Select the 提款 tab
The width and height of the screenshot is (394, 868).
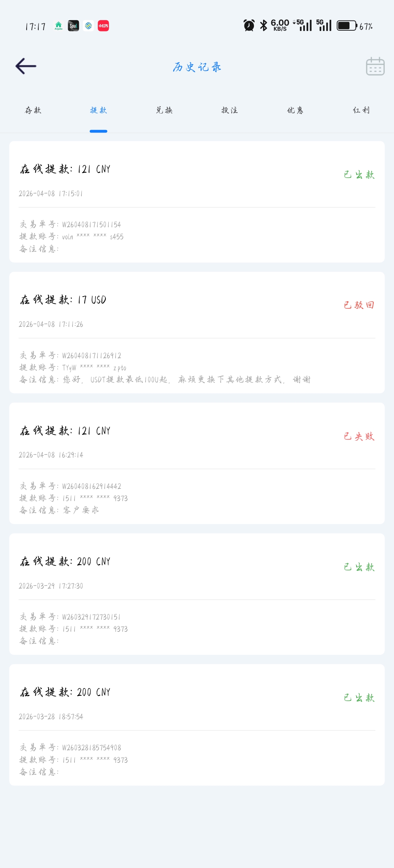pos(98,110)
